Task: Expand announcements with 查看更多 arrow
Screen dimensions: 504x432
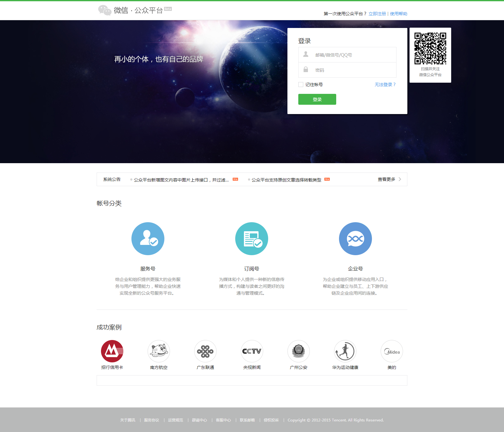Action: pyautogui.click(x=400, y=179)
